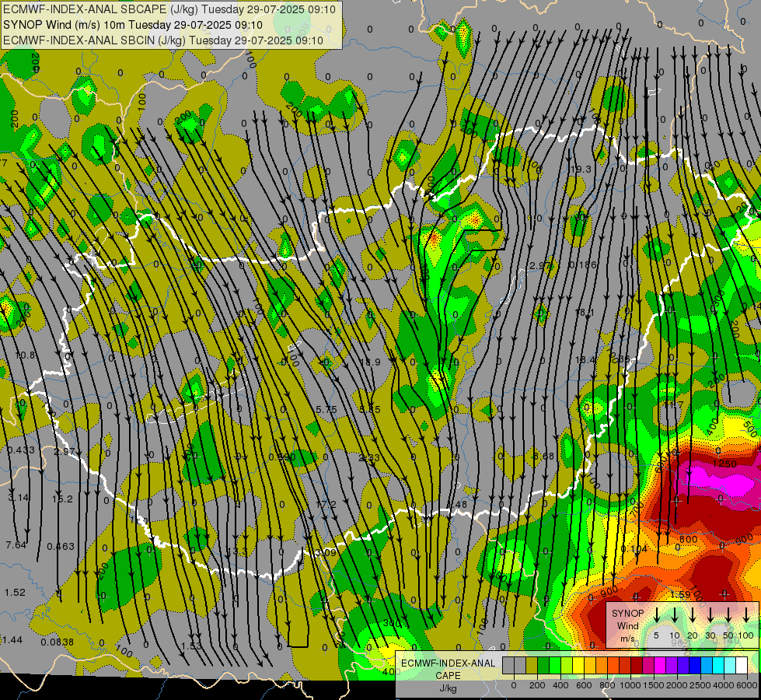The width and height of the screenshot is (761, 700).
Task: Select the SBCIN title line in header box
Action: point(163,40)
